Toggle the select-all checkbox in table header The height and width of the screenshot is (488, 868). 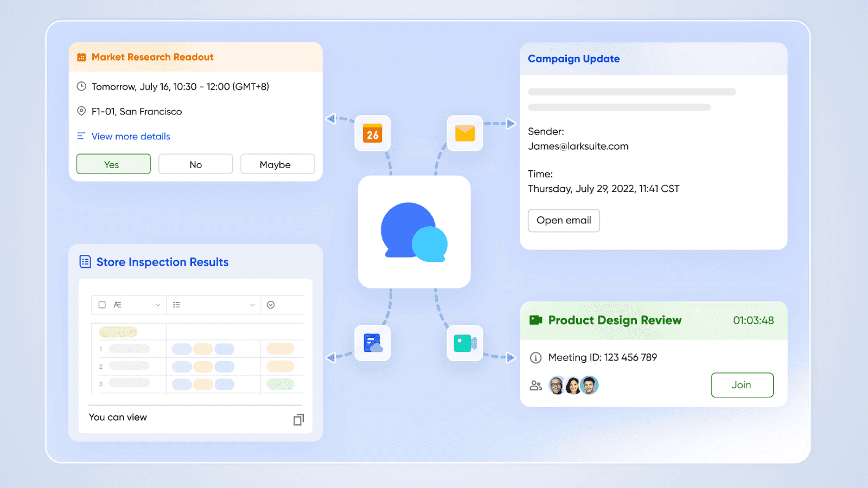click(x=101, y=305)
